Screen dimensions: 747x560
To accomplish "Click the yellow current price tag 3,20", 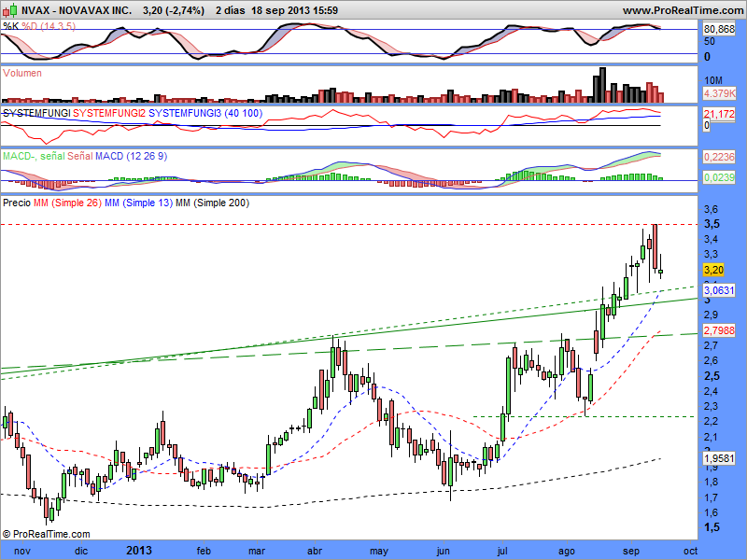I will (713, 270).
